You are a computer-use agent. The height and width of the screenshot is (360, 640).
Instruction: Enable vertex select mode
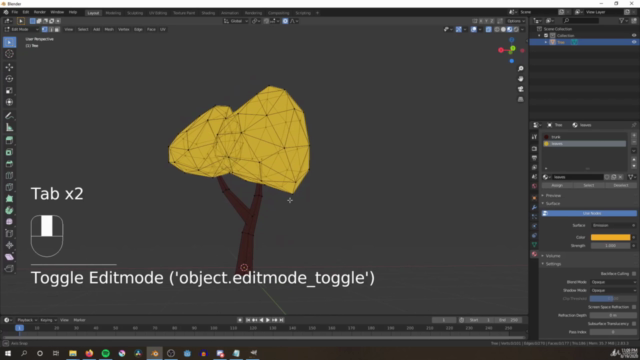tap(44, 29)
